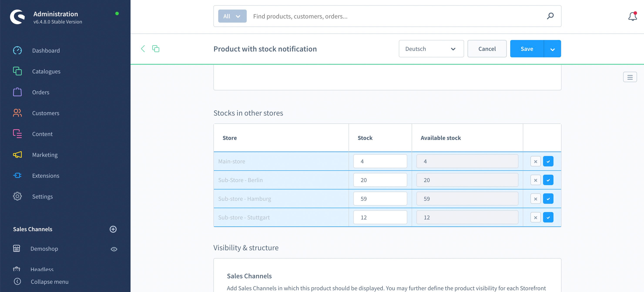Open Customers menu item
Screen dimensions: 644x292
[x=46, y=113]
